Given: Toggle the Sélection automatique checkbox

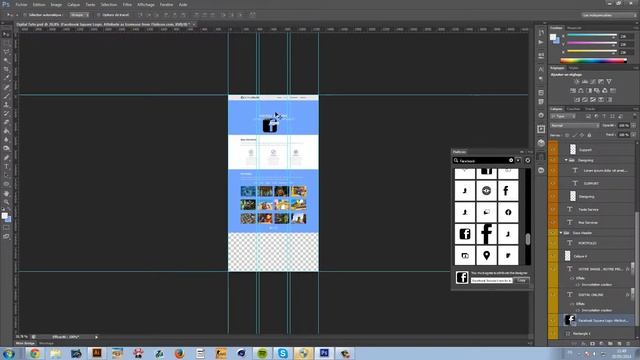Looking at the screenshot, I should [x=25, y=15].
